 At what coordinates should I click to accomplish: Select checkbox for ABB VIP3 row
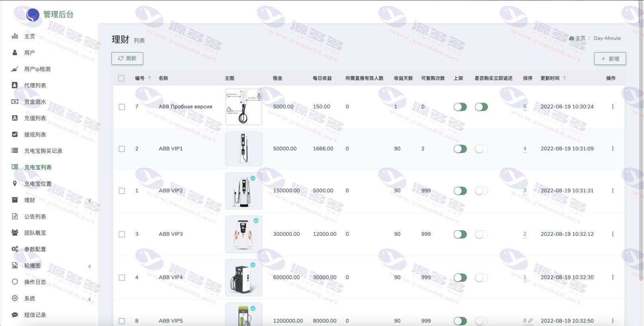122,234
